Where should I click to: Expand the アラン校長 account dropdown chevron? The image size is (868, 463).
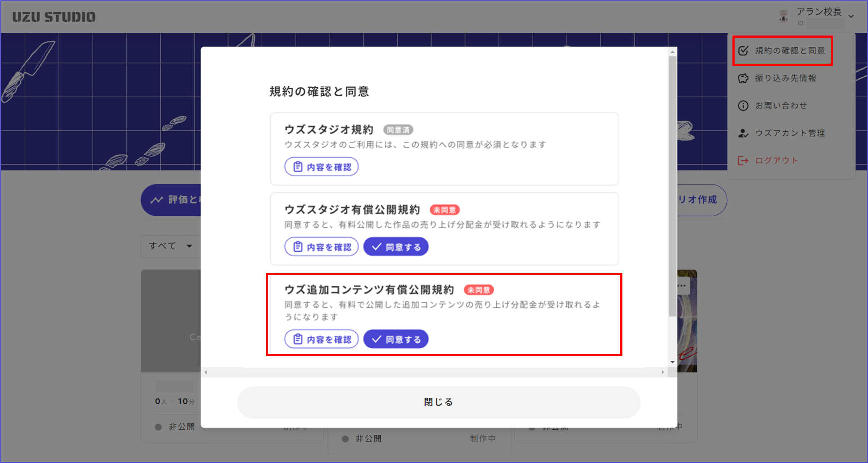pos(851,16)
